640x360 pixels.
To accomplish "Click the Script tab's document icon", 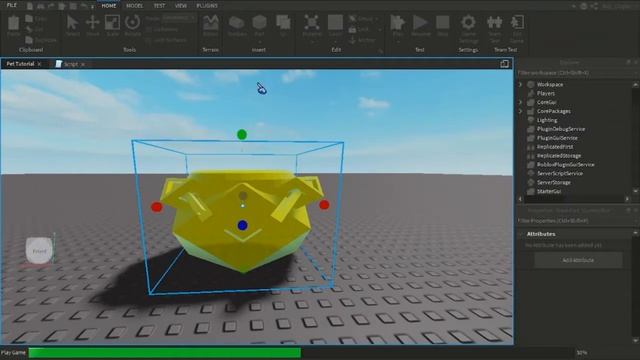I will 59,64.
